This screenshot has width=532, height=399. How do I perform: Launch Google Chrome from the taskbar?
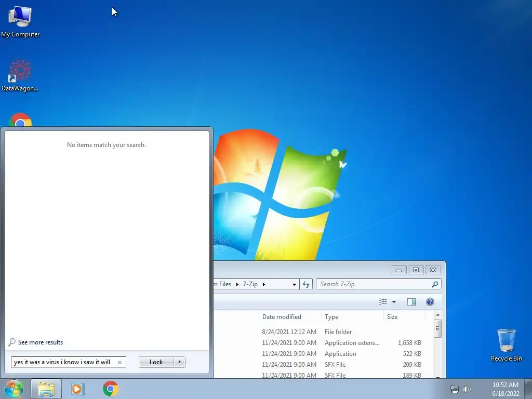pyautogui.click(x=111, y=389)
